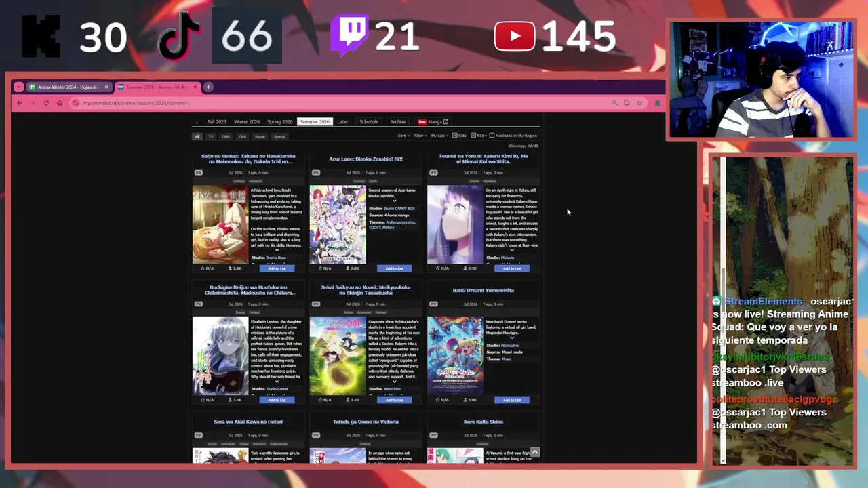Open the Later season tab
The width and height of the screenshot is (868, 488).
342,122
